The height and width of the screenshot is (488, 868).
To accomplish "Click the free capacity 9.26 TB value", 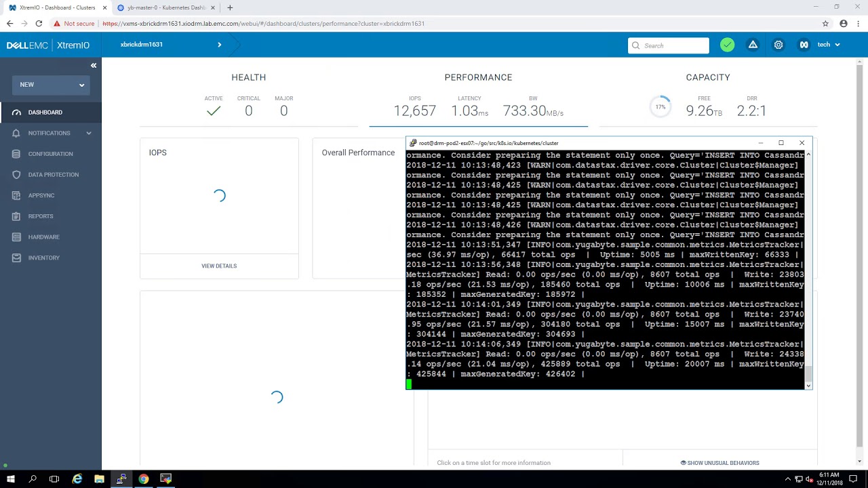I will tap(704, 111).
